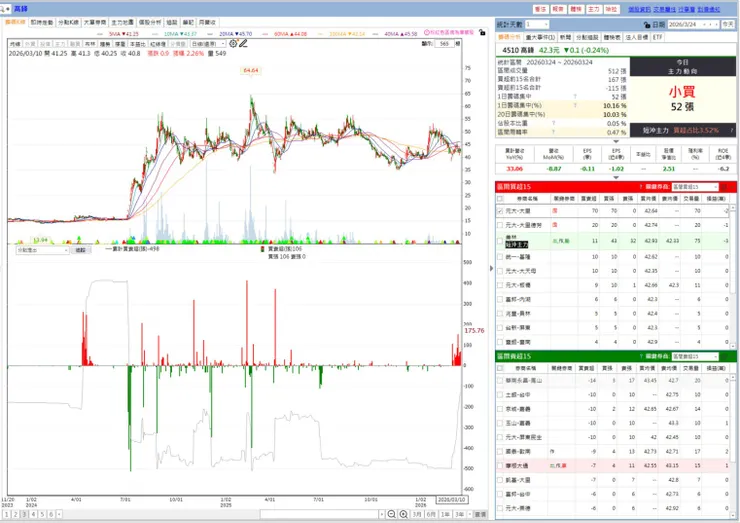Open the 日期 date picker dropdown
Image resolution: width=740 pixels, height=523 pixels.
click(705, 25)
